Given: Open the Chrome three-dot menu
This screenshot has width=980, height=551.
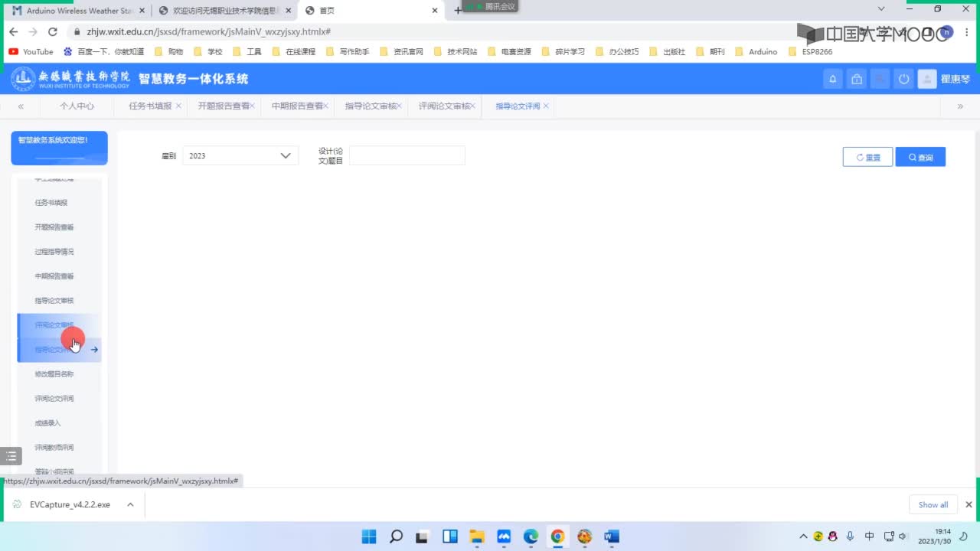Looking at the screenshot, I should tap(965, 31).
